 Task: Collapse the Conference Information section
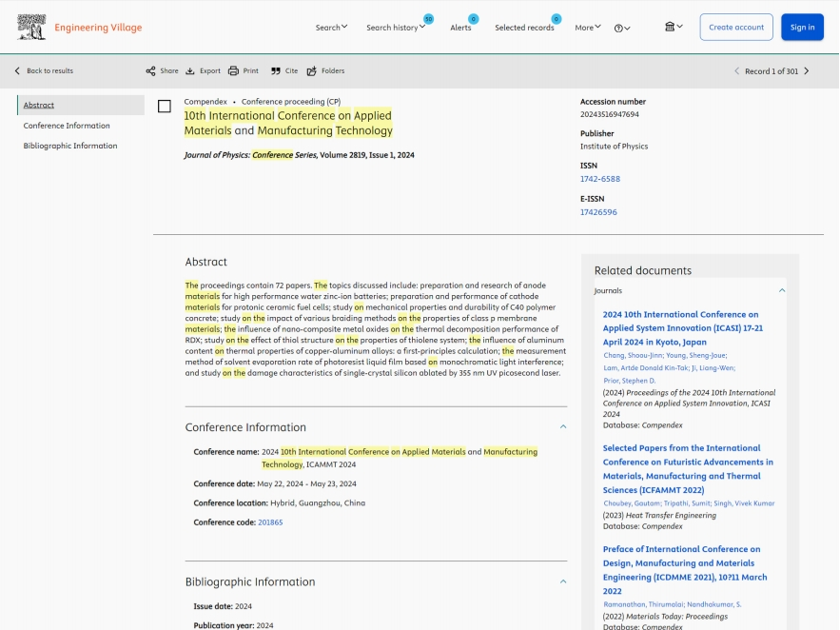[563, 427]
